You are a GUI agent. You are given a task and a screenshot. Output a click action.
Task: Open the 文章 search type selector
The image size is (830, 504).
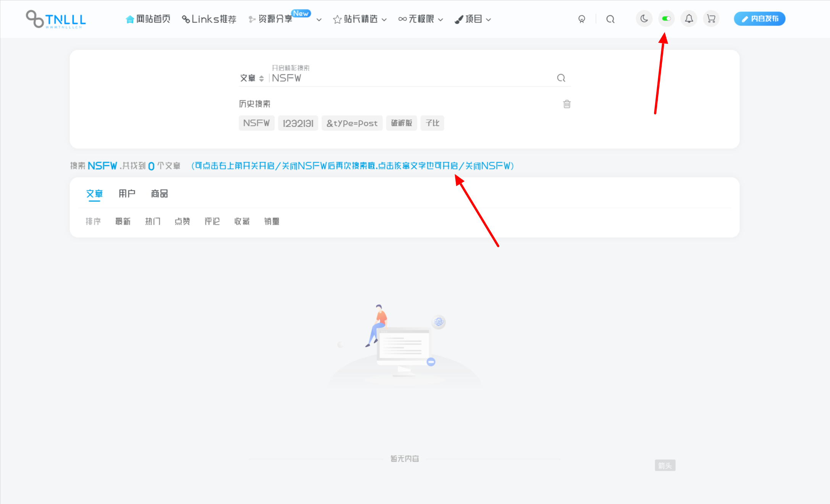(x=252, y=78)
